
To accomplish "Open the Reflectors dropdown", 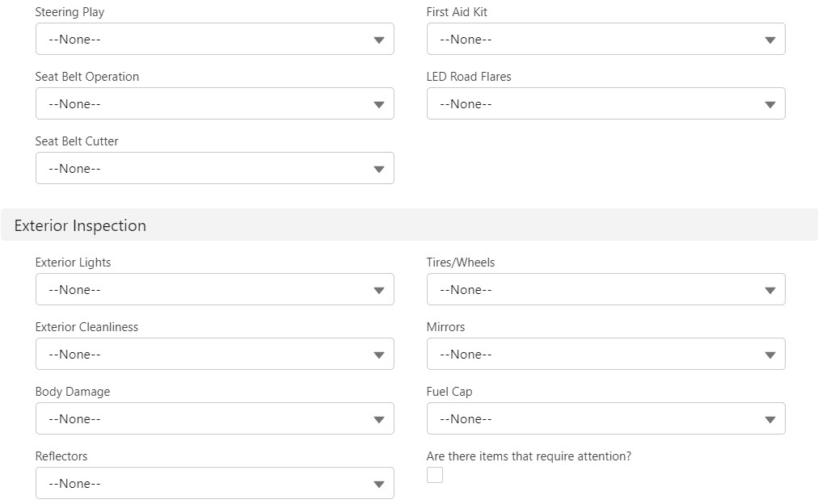I will click(x=214, y=483).
